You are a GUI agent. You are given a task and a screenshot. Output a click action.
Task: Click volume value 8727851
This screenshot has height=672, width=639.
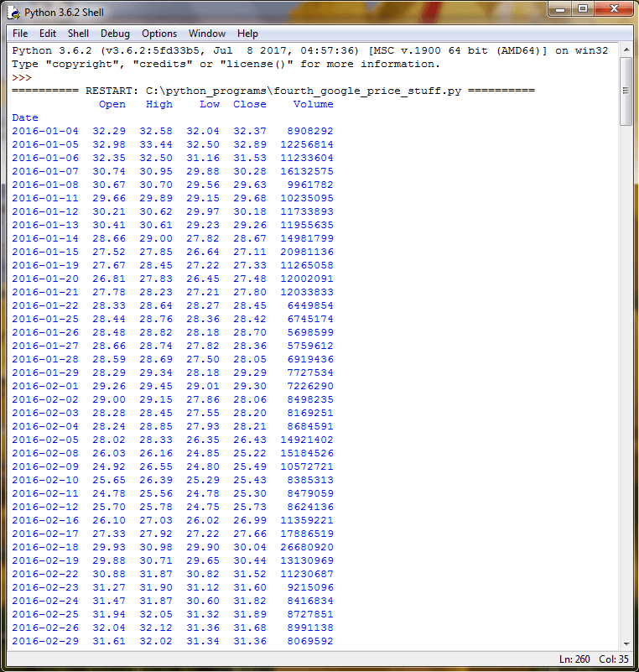click(x=310, y=615)
